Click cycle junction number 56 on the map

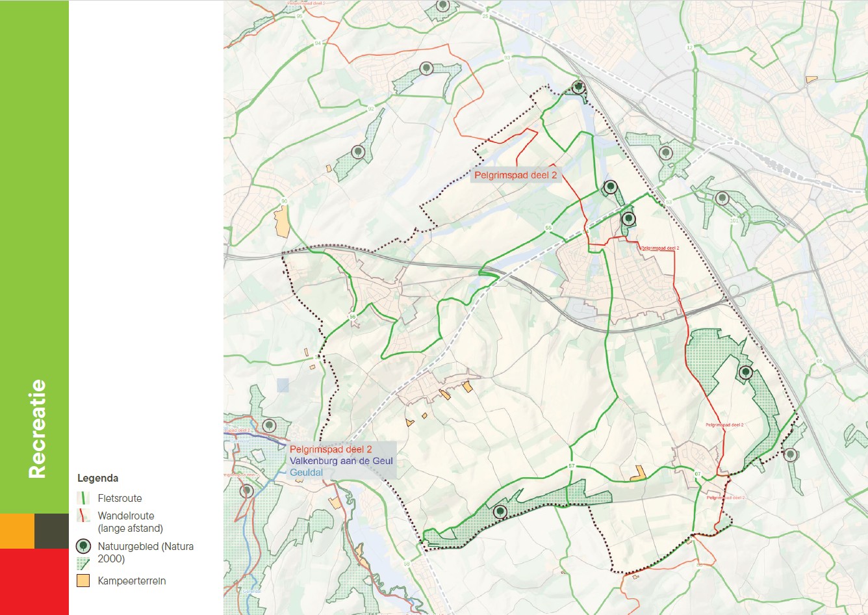coord(352,317)
